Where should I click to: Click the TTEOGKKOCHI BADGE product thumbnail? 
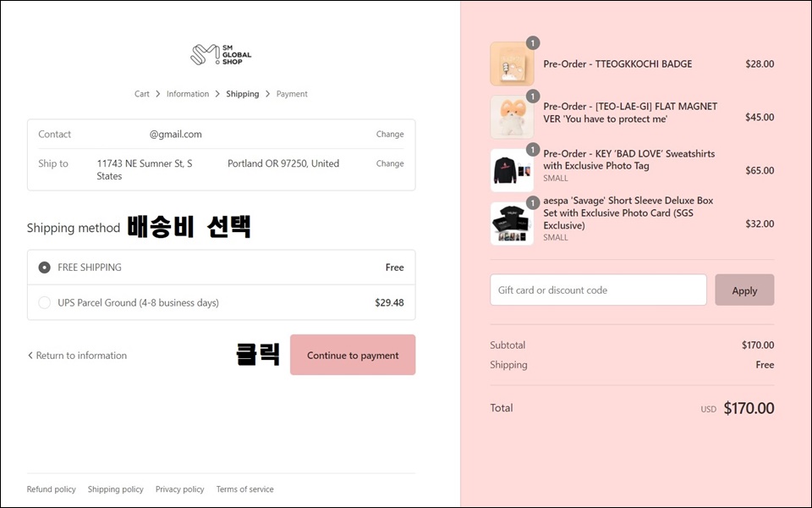coord(512,63)
